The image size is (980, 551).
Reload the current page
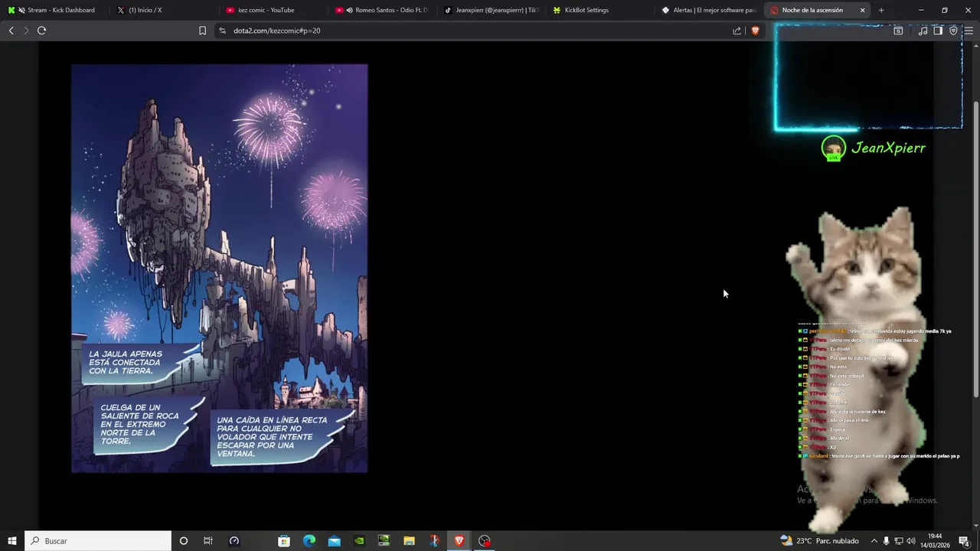tap(41, 31)
